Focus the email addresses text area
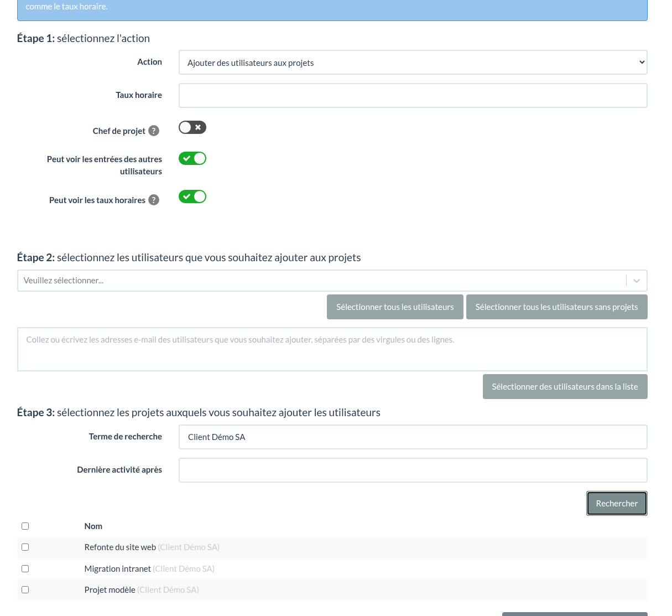This screenshot has width=672, height=616. (x=332, y=349)
